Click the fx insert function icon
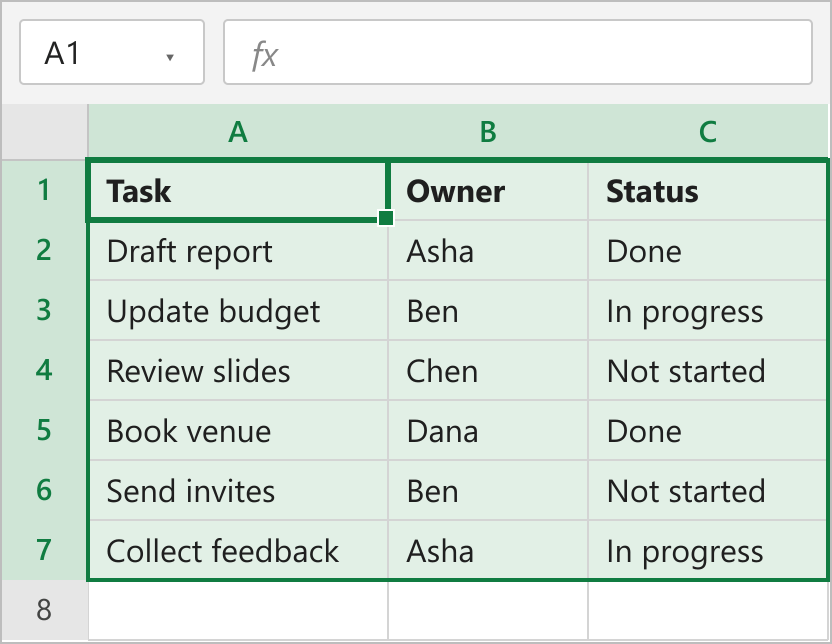This screenshot has width=832, height=644. pos(264,55)
